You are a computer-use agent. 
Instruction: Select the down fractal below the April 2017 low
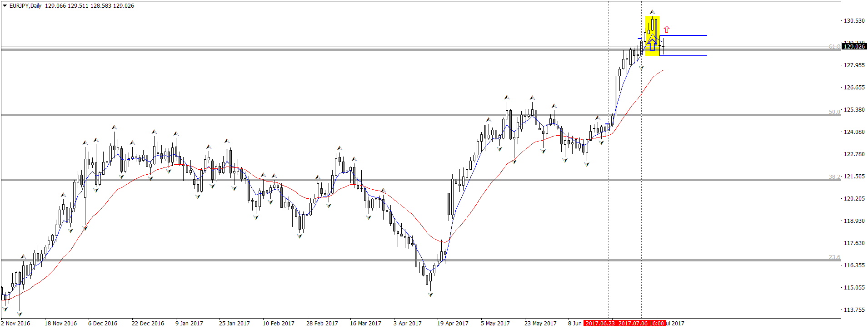pos(430,295)
